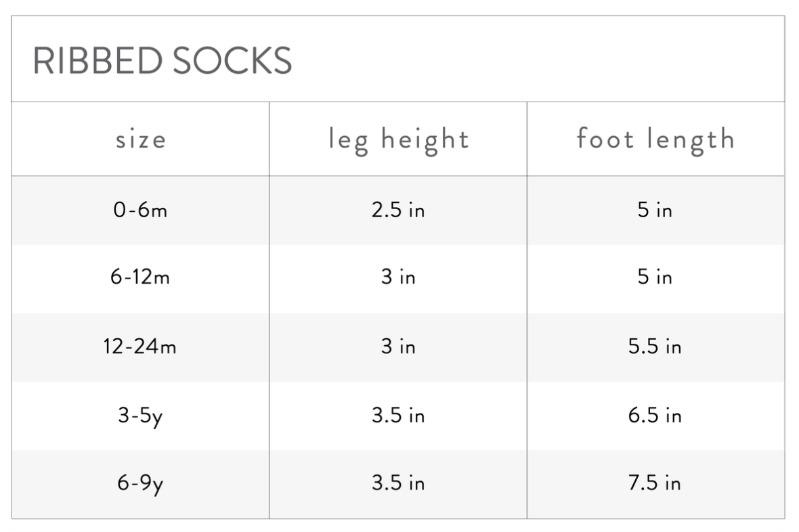Select the size column header

(141, 139)
